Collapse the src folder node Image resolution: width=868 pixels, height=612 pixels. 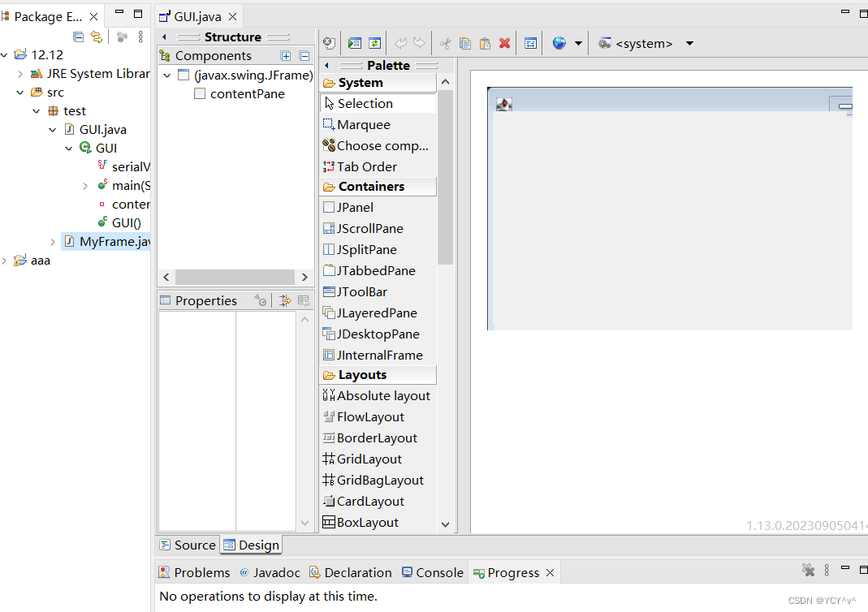click(20, 93)
